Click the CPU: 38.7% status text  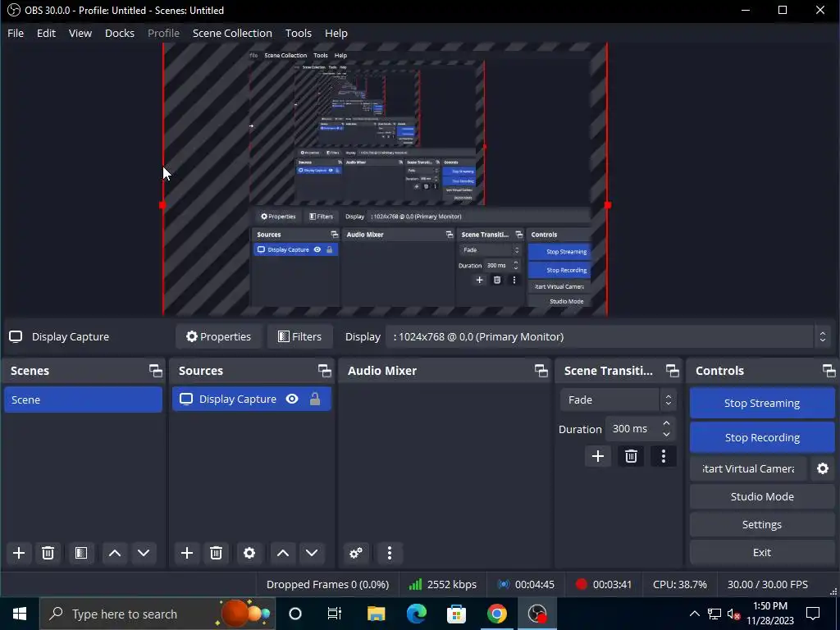pos(680,584)
